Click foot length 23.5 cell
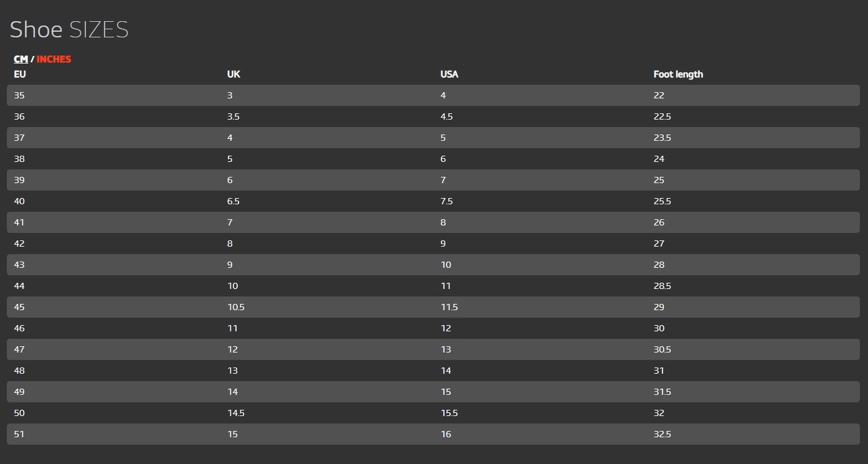 [x=662, y=138]
